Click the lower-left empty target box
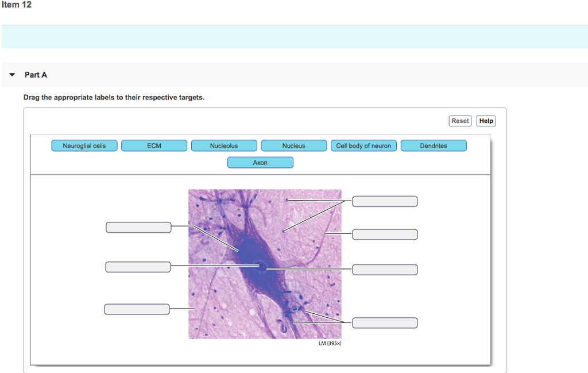Viewport: 588px width, 373px height. (x=137, y=309)
